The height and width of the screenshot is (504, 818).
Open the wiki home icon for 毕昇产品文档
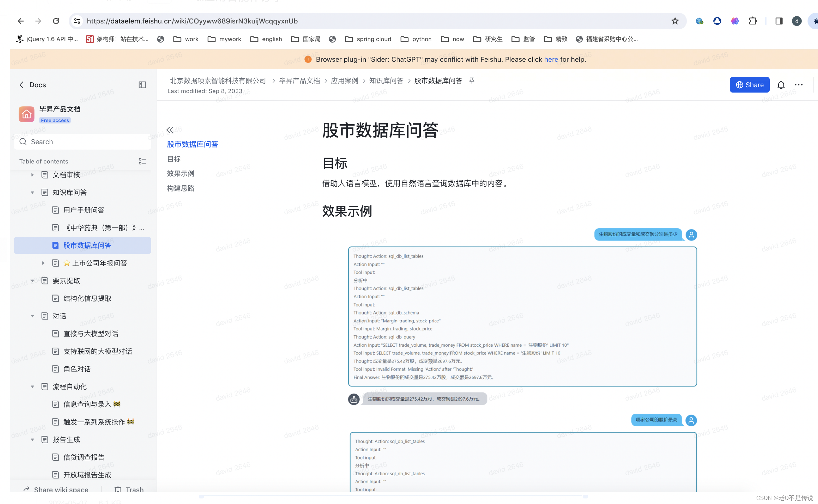26,114
